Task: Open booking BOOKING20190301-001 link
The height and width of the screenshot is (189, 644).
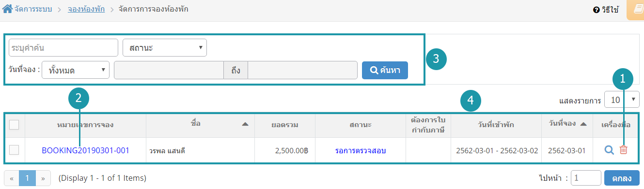Action: click(x=86, y=150)
